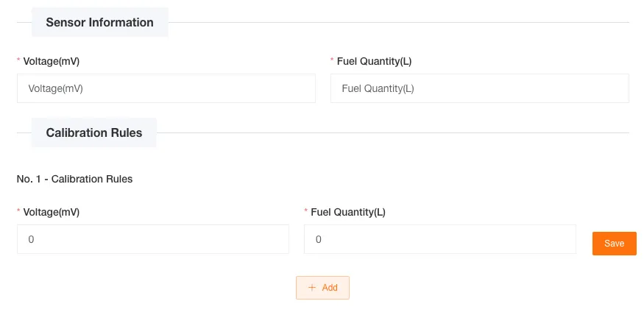Viewport: 644px width, 326px height.
Task: Click Fuel Quantity(L) label under Sensor Information
Action: pyautogui.click(x=374, y=62)
